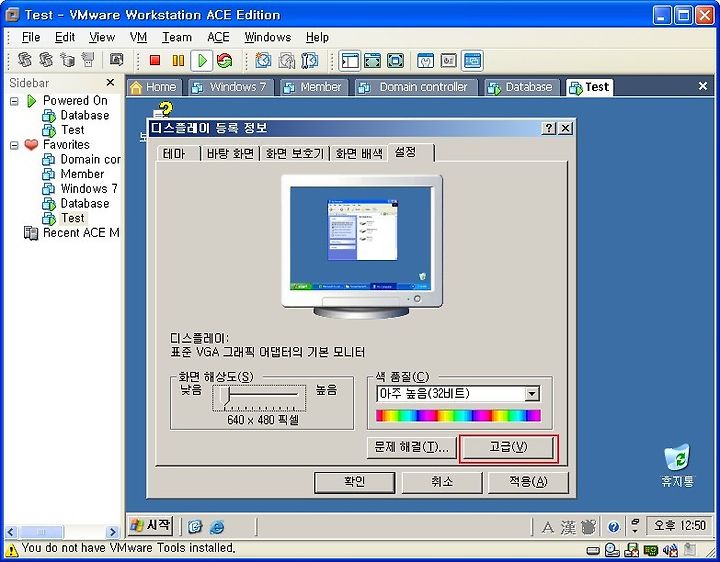Switch to the Domain controller tab
The height and width of the screenshot is (562, 720).
[x=416, y=87]
